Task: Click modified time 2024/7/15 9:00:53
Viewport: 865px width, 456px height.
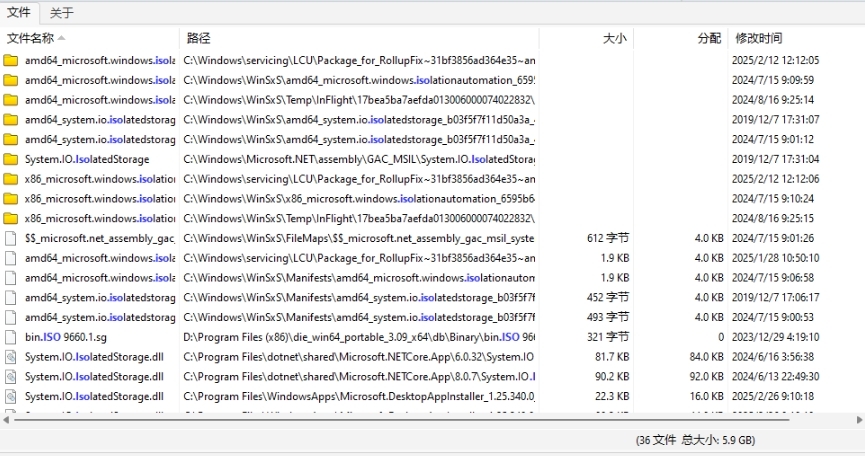Action: (x=773, y=318)
